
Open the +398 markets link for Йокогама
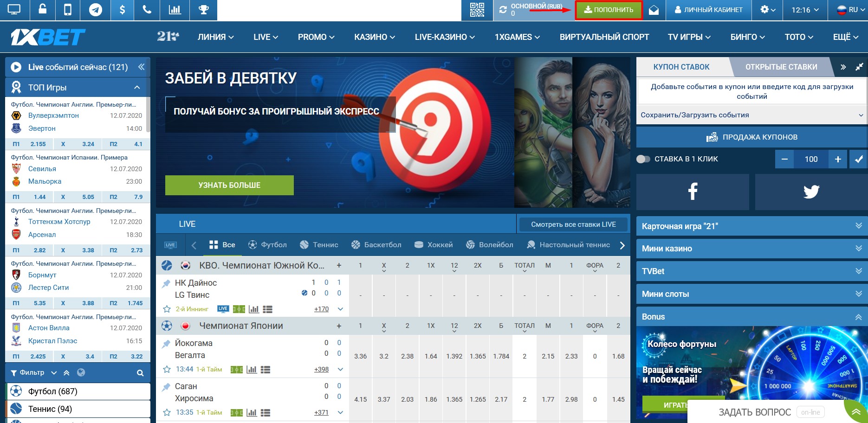point(321,369)
